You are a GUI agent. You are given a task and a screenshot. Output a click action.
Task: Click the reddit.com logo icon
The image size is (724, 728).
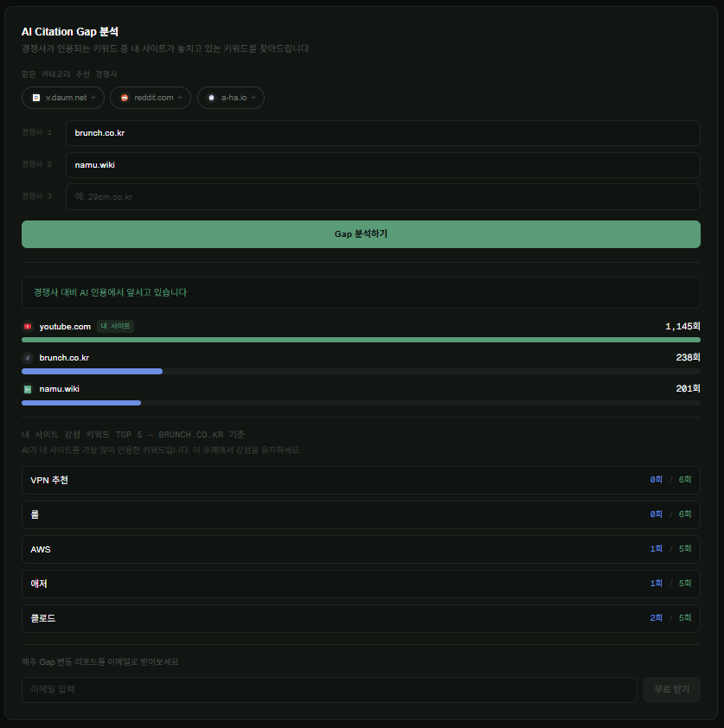[x=125, y=98]
